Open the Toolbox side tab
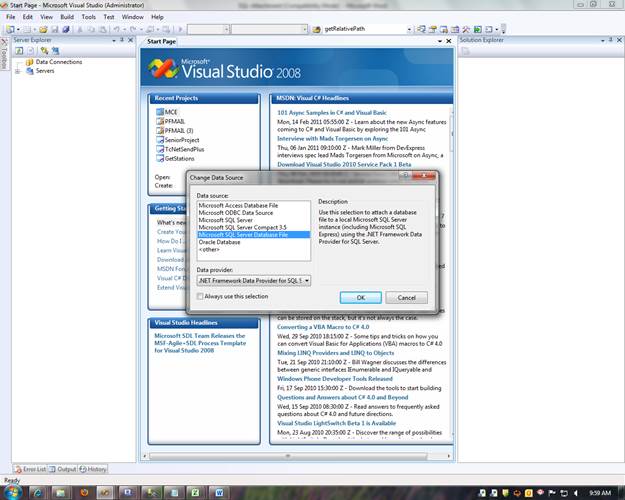Viewport: 625px width, 500px height. click(x=4, y=54)
